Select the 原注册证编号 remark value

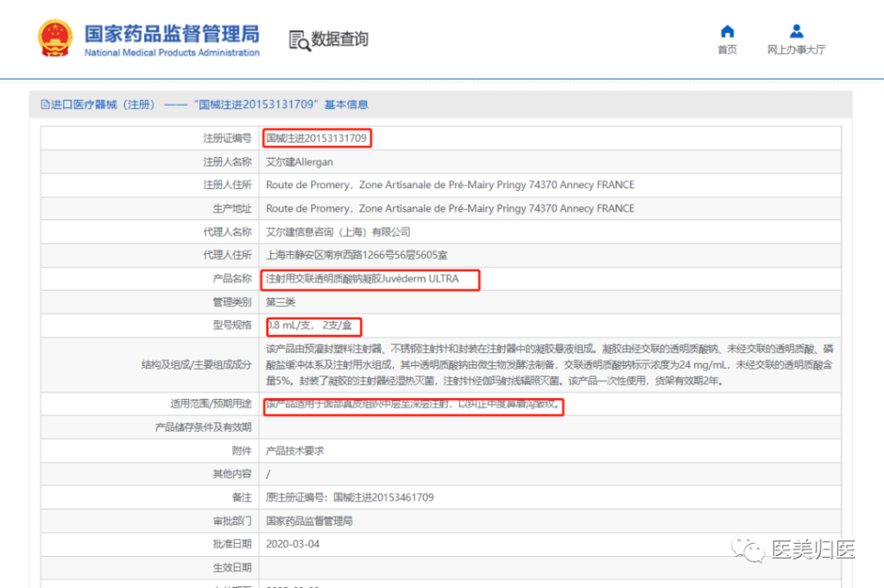pyautogui.click(x=350, y=497)
